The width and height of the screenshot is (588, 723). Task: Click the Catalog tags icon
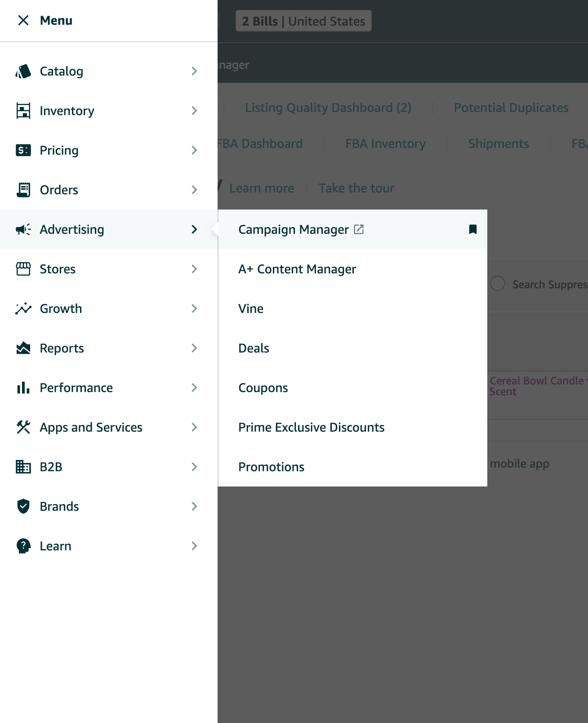(23, 71)
